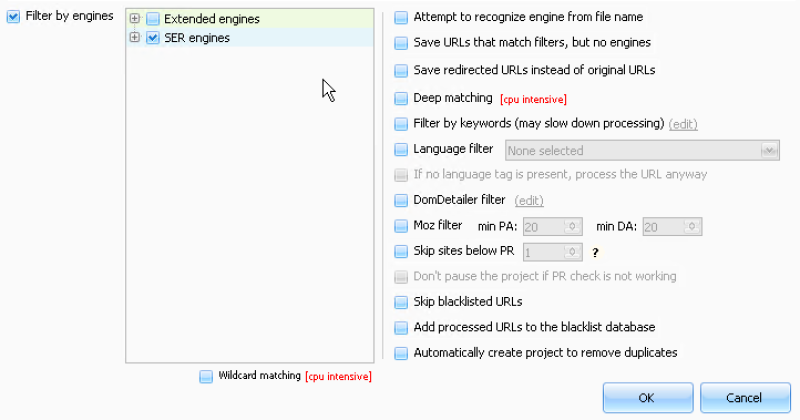Image resolution: width=800 pixels, height=420 pixels.
Task: Click the DomDetailer filter edit link
Action: (x=529, y=201)
